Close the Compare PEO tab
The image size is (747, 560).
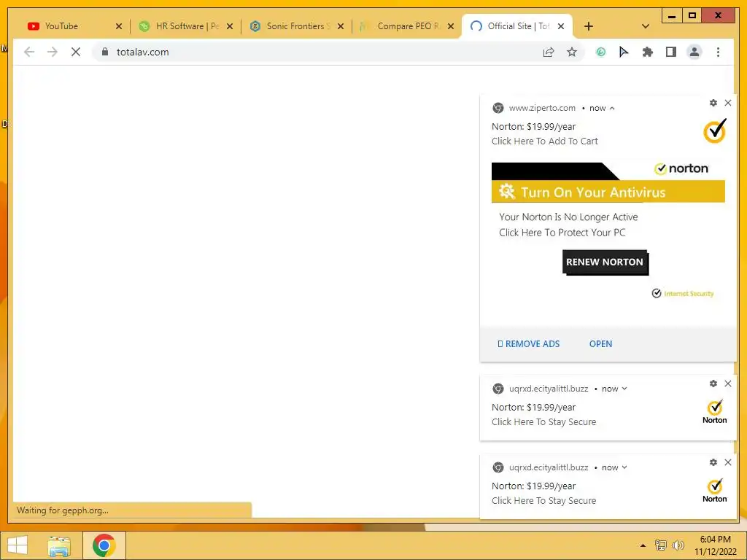pos(451,26)
